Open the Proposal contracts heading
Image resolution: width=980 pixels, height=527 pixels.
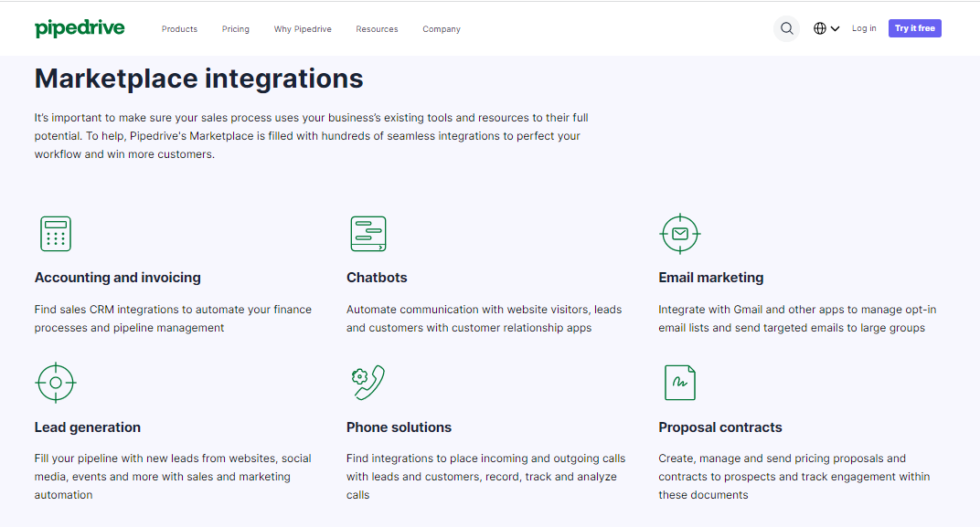click(720, 427)
